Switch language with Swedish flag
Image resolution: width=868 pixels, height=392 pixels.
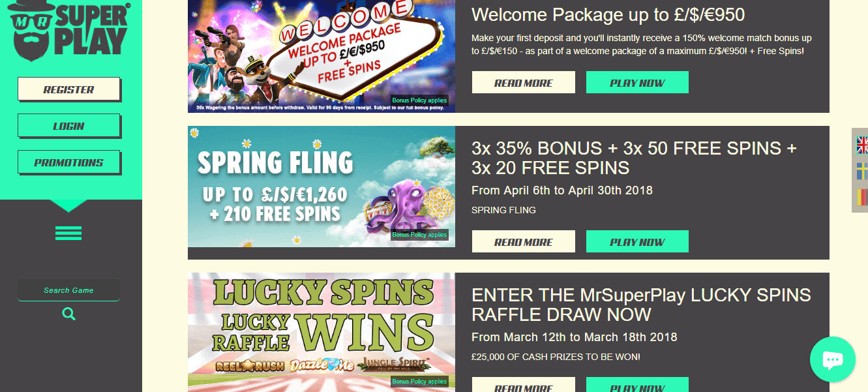pyautogui.click(x=862, y=172)
